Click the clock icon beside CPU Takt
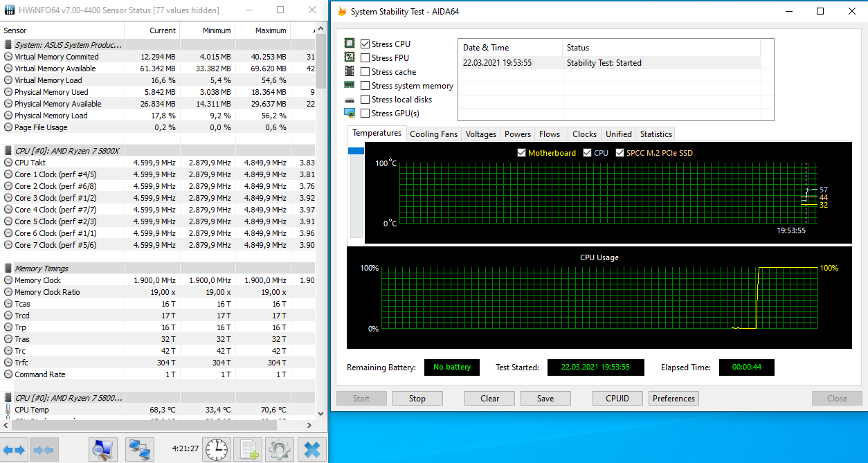The width and height of the screenshot is (868, 463). tap(8, 163)
